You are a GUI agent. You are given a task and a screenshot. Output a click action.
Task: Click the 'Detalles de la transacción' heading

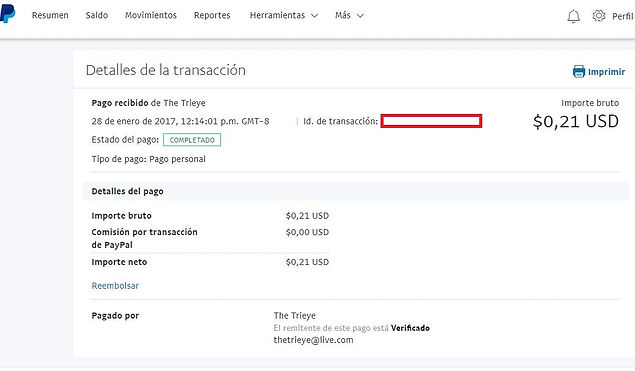[x=166, y=70]
